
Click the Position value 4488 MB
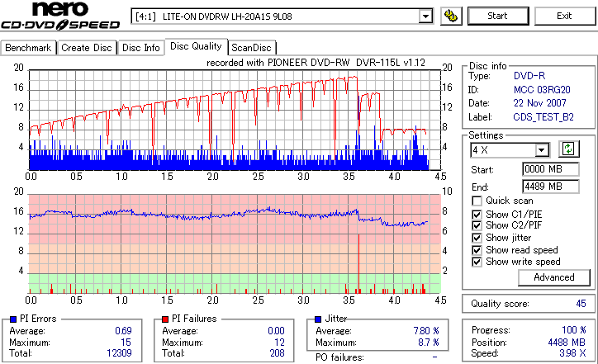pyautogui.click(x=567, y=343)
